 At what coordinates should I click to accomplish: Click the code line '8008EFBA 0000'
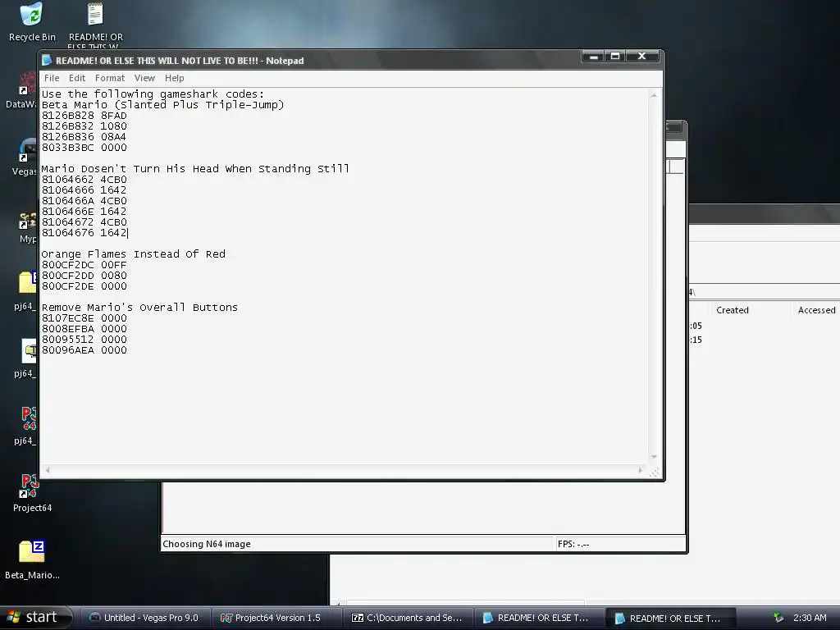pos(84,329)
